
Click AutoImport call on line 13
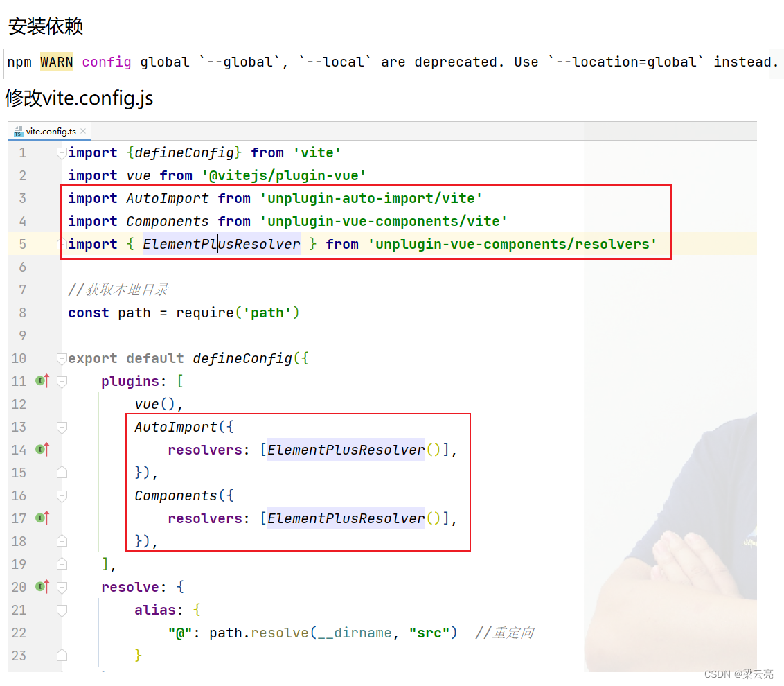pyautogui.click(x=175, y=427)
